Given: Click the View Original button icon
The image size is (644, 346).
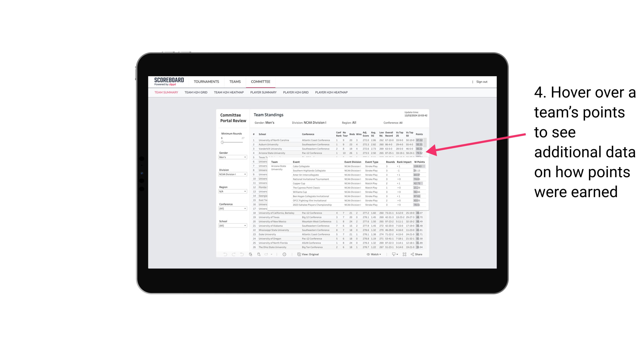Looking at the screenshot, I should 298,254.
